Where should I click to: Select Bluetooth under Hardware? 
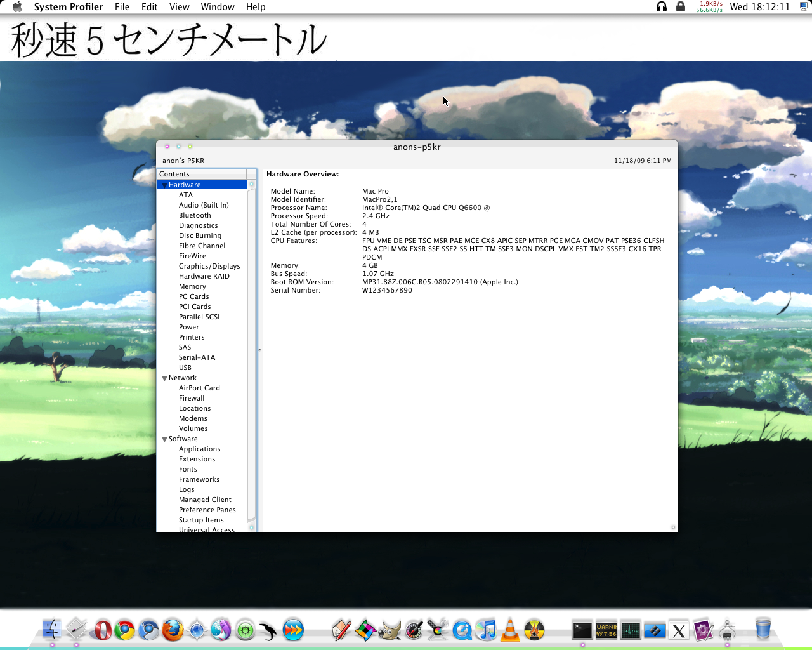pos(195,215)
